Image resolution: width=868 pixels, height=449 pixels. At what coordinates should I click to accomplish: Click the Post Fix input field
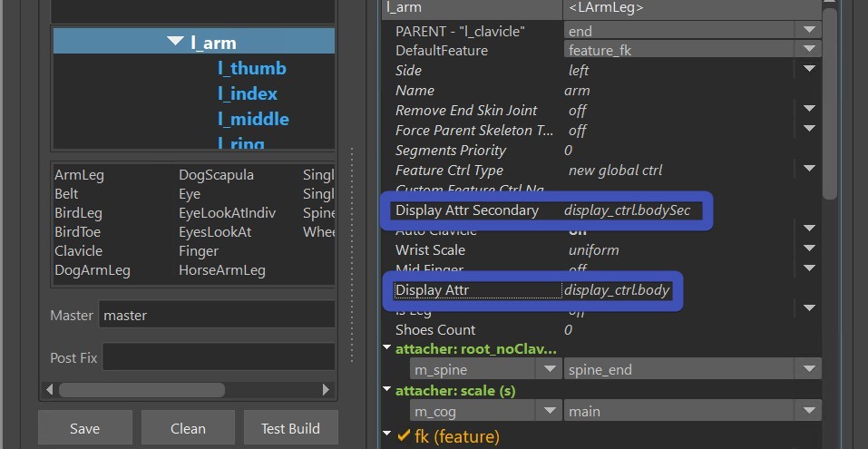[219, 357]
